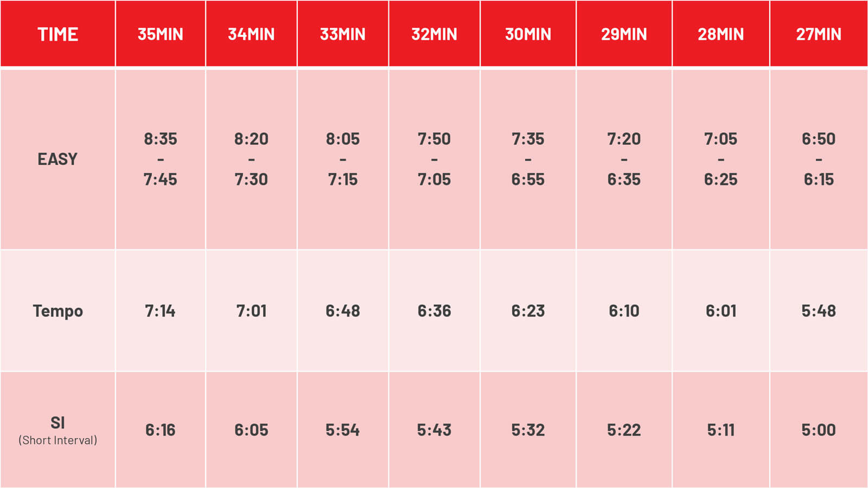Select the 30MIN column header

[528, 34]
